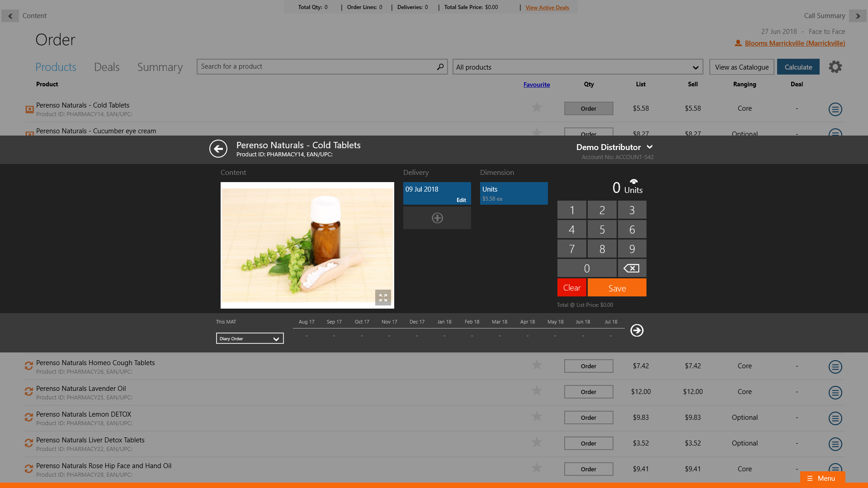Click the next-period arrow beside Jul 18
Image resolution: width=868 pixels, height=488 pixels.
click(x=637, y=331)
